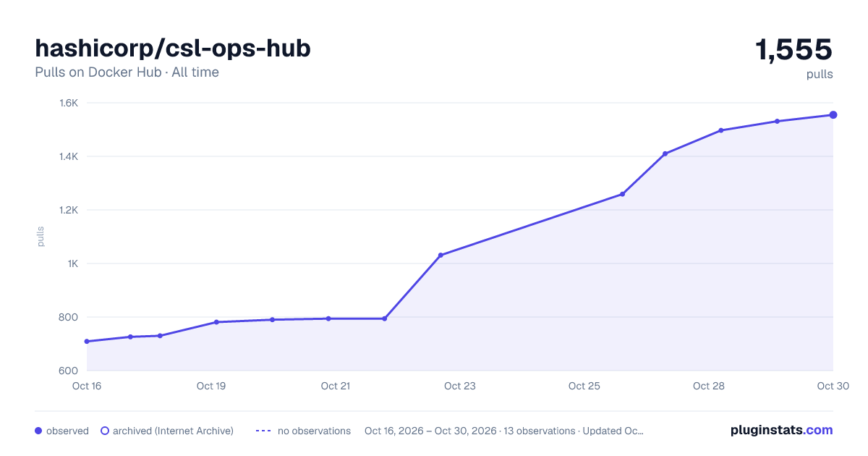
Task: Click the 1.2K y-axis label
Action: click(69, 210)
